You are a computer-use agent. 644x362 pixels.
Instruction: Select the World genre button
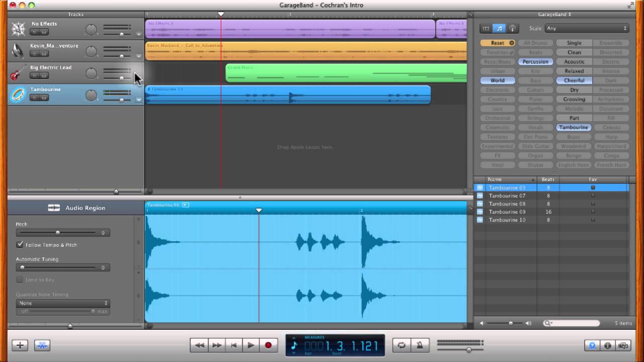(x=498, y=80)
